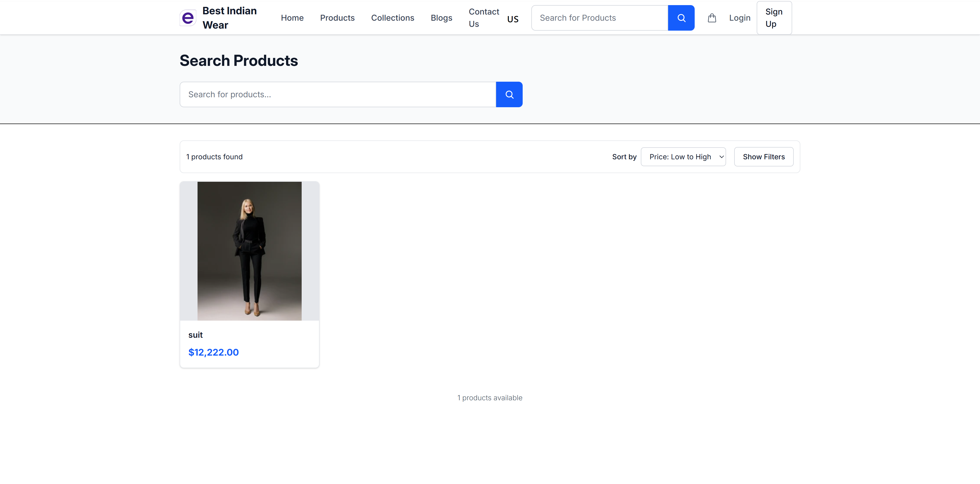The width and height of the screenshot is (980, 484).
Task: Click Show Filters
Action: coord(764,156)
